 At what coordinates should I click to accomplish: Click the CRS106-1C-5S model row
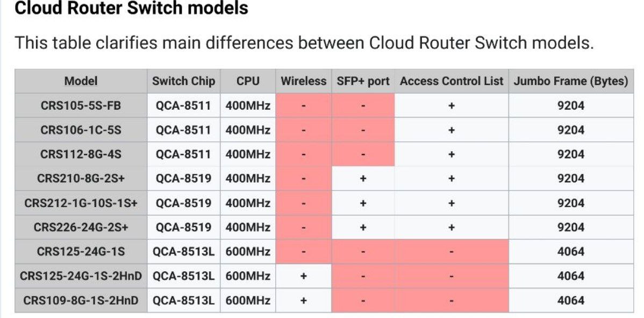[325, 130]
